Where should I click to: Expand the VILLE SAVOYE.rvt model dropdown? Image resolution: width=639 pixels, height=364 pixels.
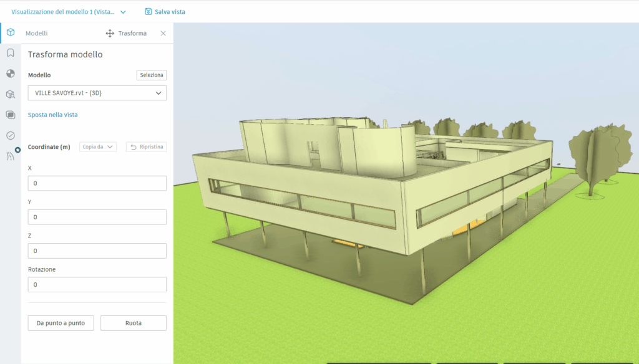point(97,93)
